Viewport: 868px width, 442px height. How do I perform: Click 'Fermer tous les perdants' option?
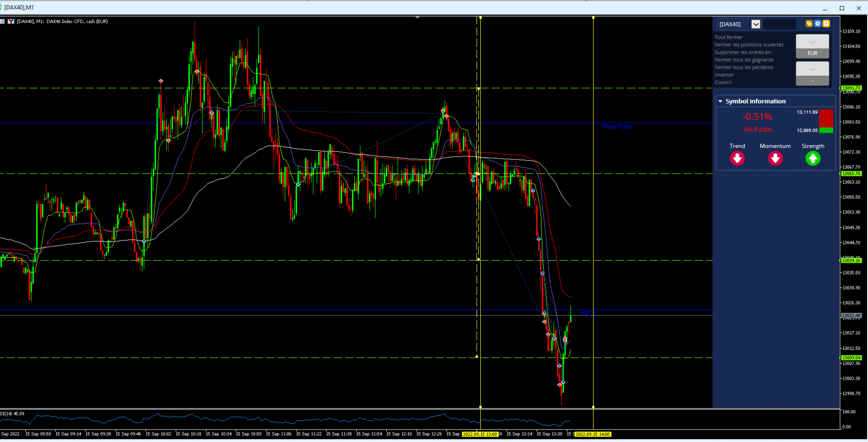pyautogui.click(x=744, y=67)
